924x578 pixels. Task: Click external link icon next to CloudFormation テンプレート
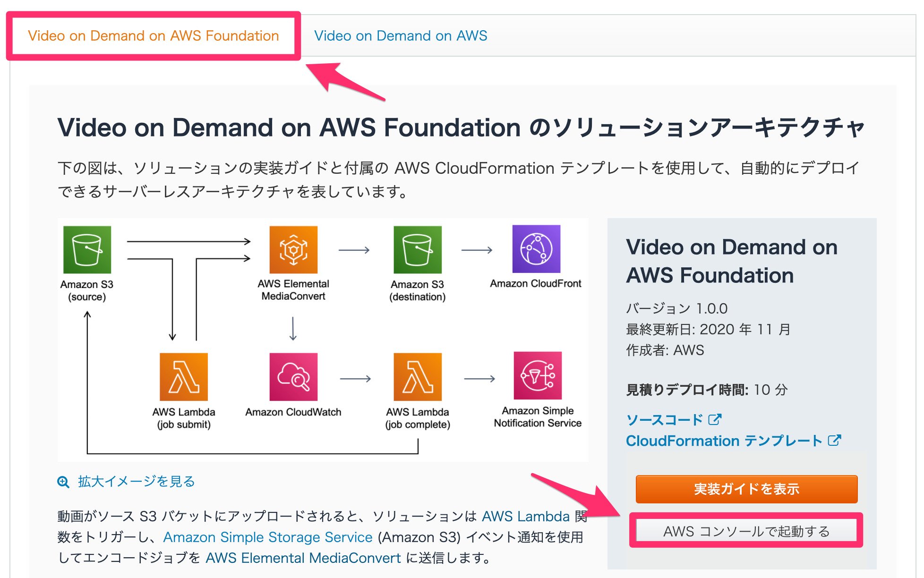click(835, 440)
